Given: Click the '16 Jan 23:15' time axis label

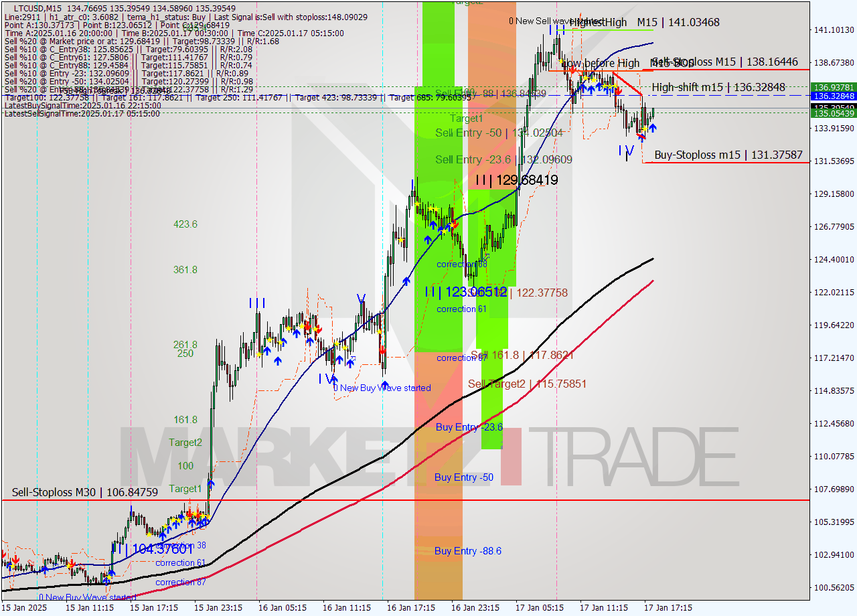Looking at the screenshot, I should point(475,608).
